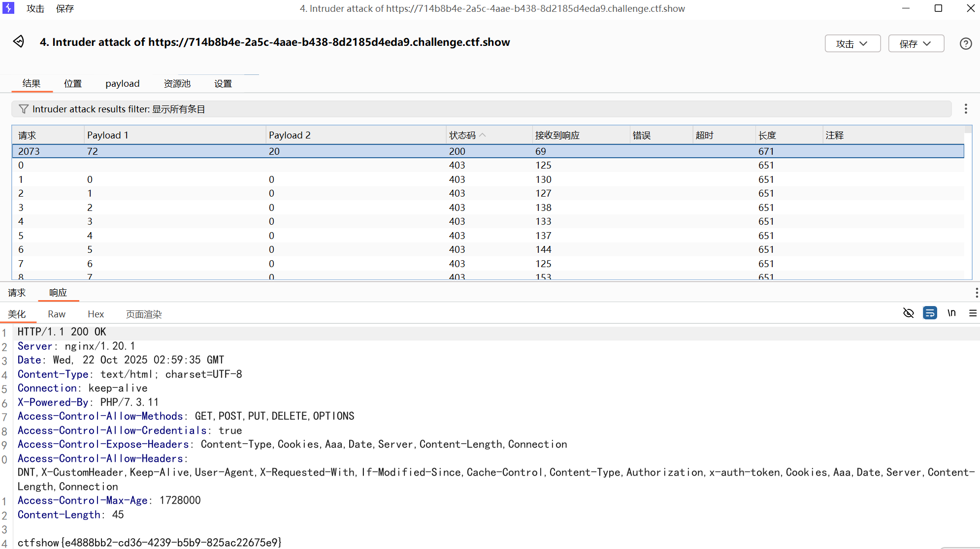Expand the 攻击 dropdown button
The height and width of the screenshot is (549, 980).
click(x=852, y=44)
